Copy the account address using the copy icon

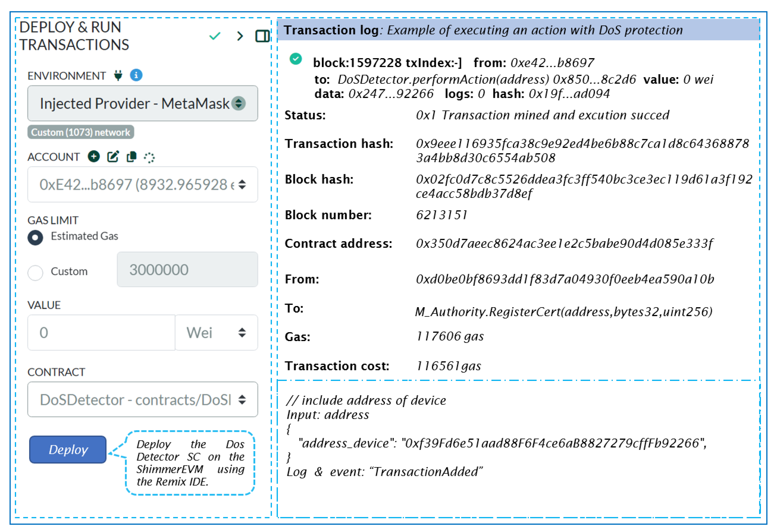pos(131,157)
